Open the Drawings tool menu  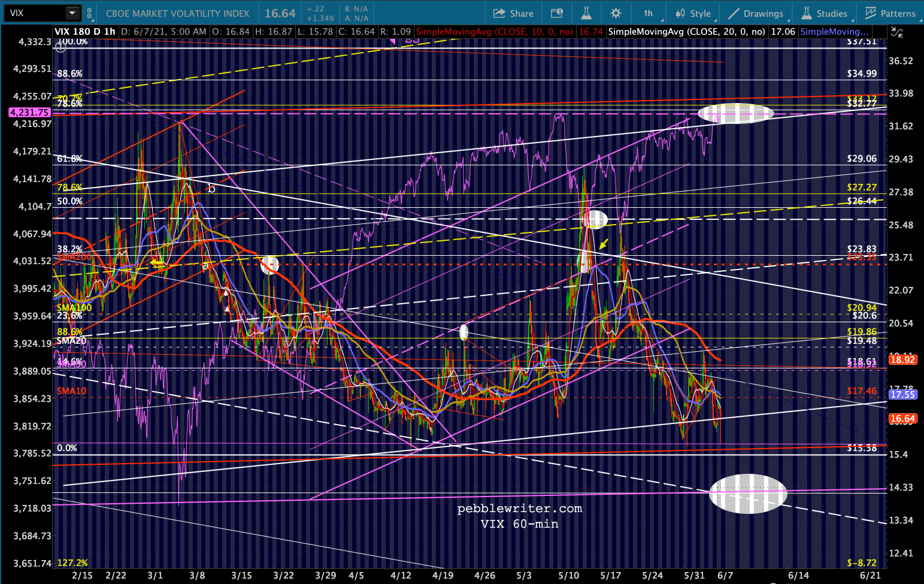click(756, 13)
